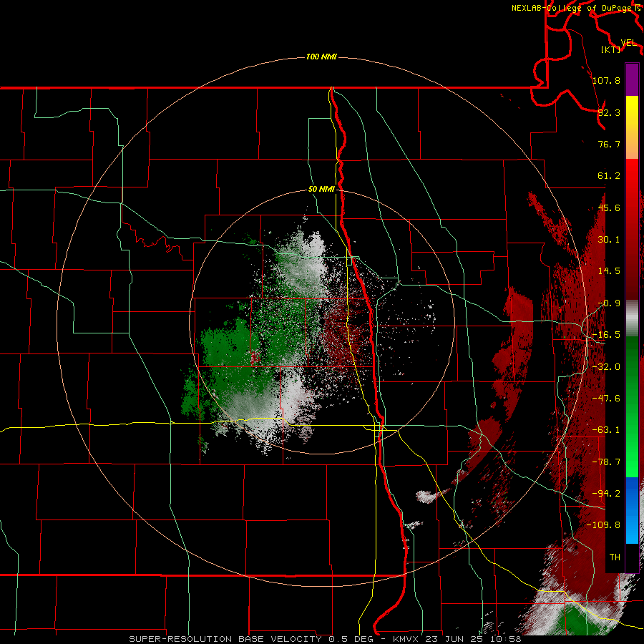Select the -32.0 velocity scale label
The image size is (644, 644).
coord(606,367)
